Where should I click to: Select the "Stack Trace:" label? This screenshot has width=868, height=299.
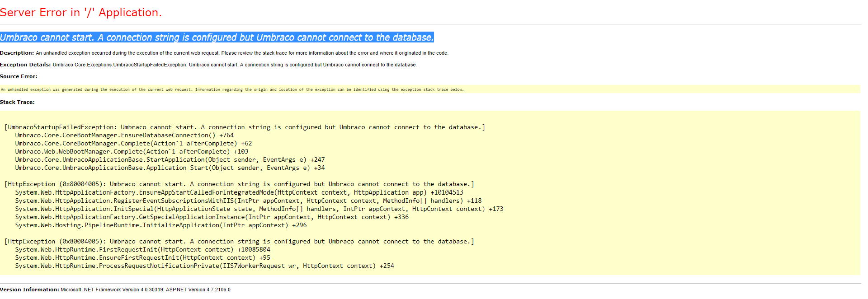[x=17, y=102]
